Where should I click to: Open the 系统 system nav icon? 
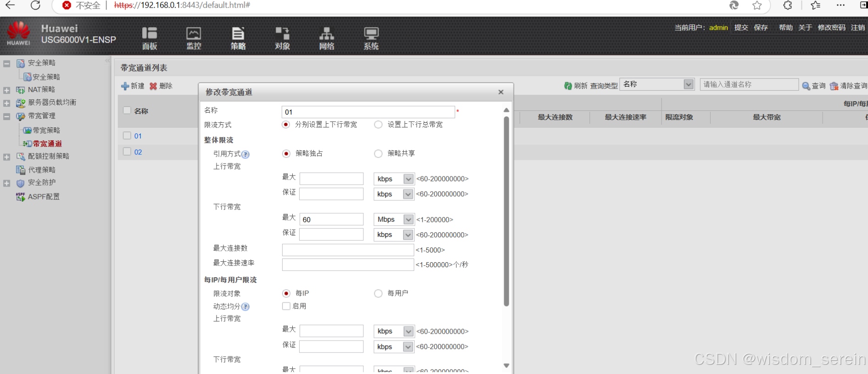click(371, 38)
